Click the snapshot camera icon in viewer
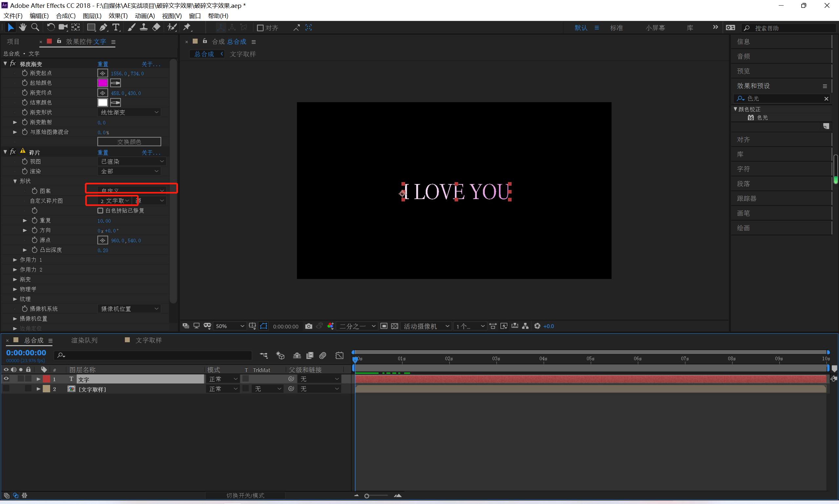Screen dimensions: 839x504 click(308, 326)
